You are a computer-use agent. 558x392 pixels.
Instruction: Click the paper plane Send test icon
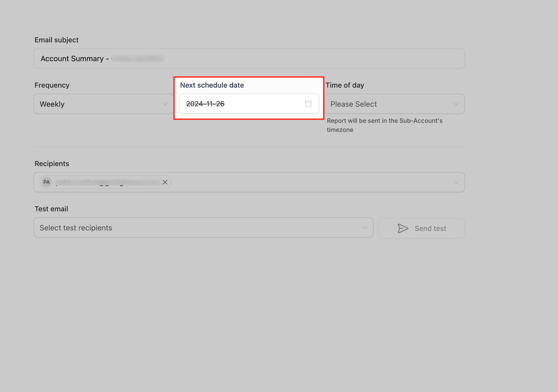[x=403, y=228]
